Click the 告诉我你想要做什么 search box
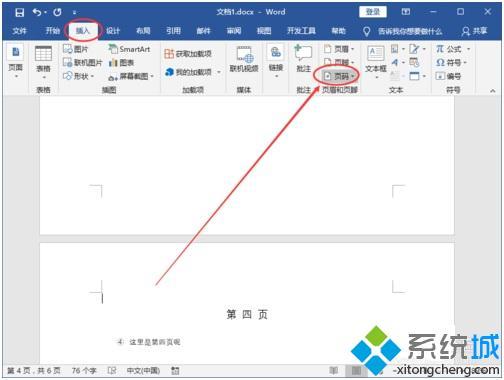This screenshot has width=504, height=380. (x=410, y=31)
